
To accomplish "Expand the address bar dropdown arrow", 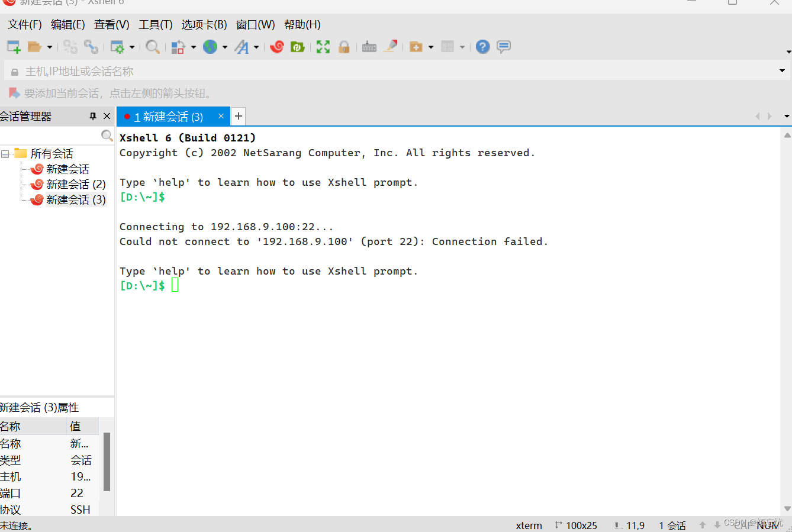I will (x=782, y=71).
